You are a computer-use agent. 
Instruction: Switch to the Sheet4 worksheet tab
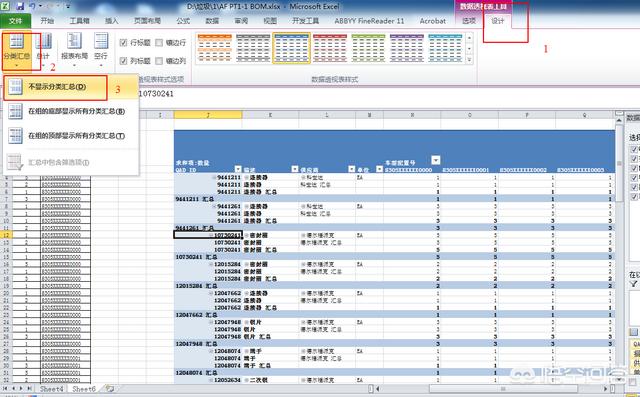click(52, 389)
